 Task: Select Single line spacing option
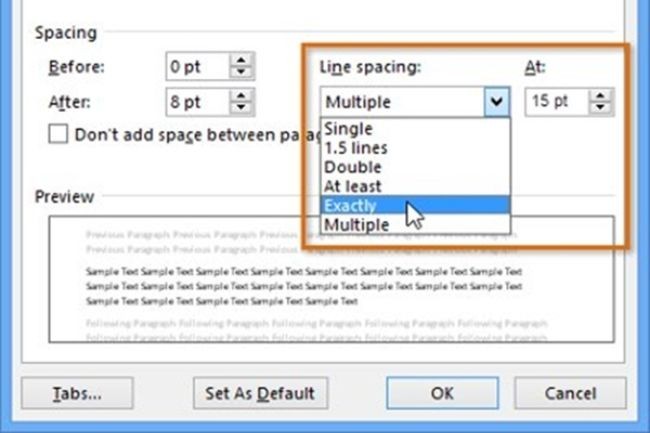coord(348,129)
